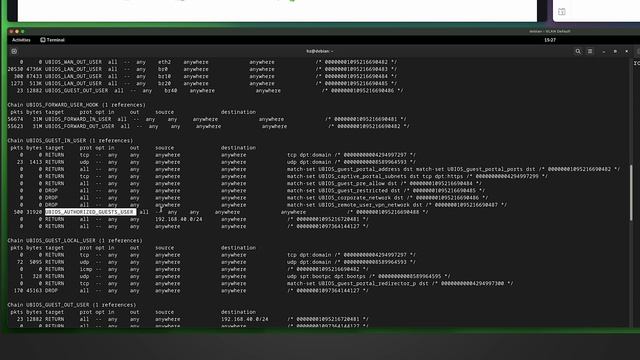Open the terminal hamburger menu
640x360 pixels.
(x=590, y=51)
